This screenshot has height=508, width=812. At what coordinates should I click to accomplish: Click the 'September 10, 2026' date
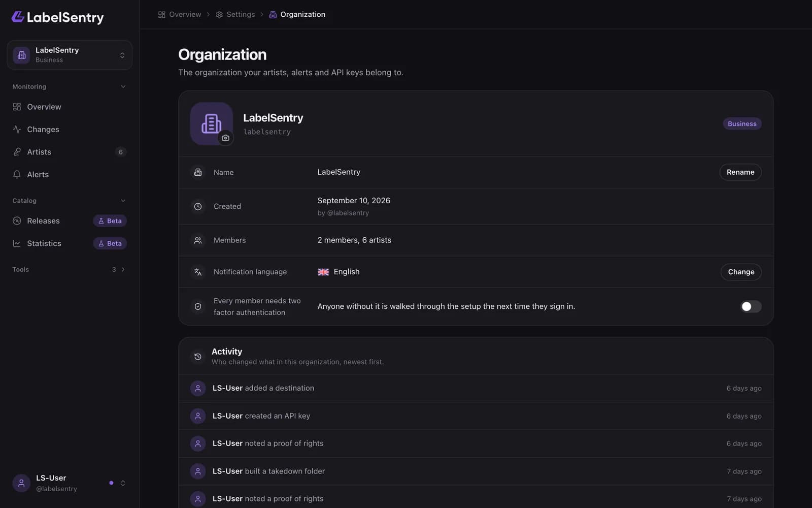pos(354,201)
